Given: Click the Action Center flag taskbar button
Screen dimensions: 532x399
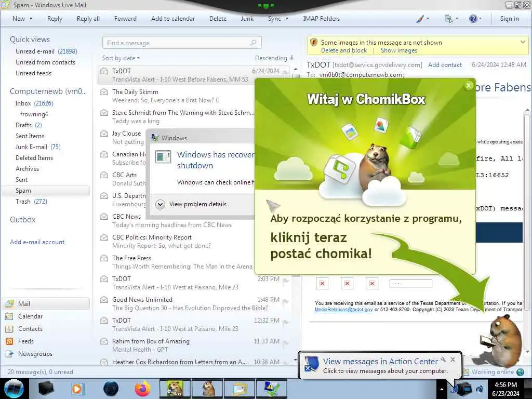Looking at the screenshot, I should [272, 389].
